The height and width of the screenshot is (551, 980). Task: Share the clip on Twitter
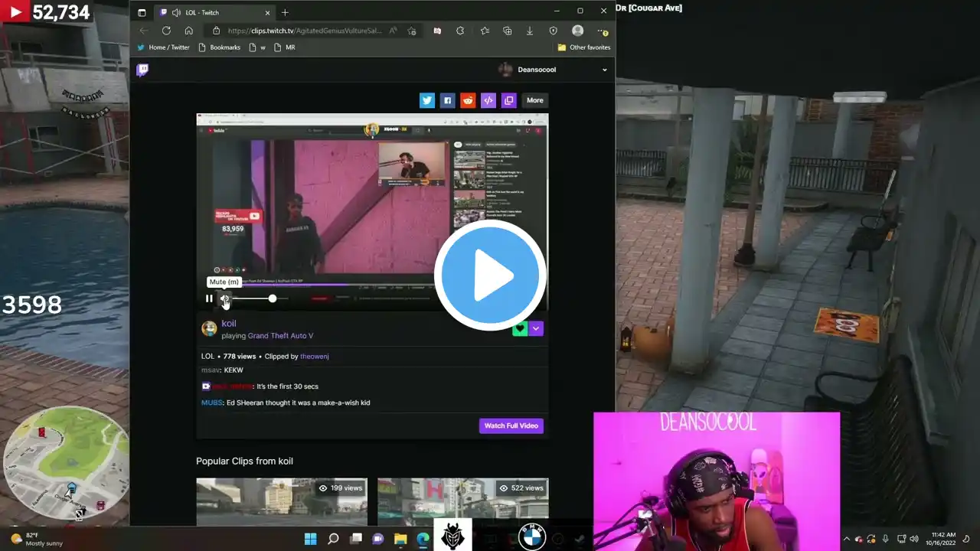tap(427, 100)
